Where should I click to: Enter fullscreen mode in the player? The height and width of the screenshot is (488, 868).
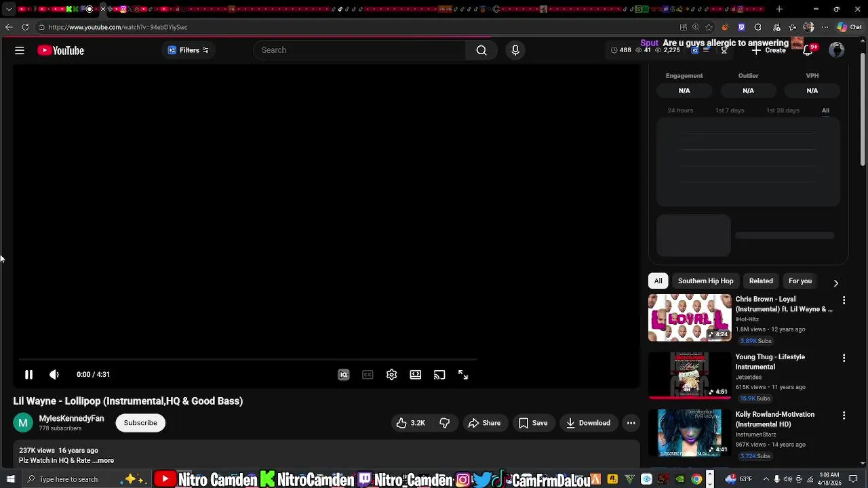coord(463,375)
